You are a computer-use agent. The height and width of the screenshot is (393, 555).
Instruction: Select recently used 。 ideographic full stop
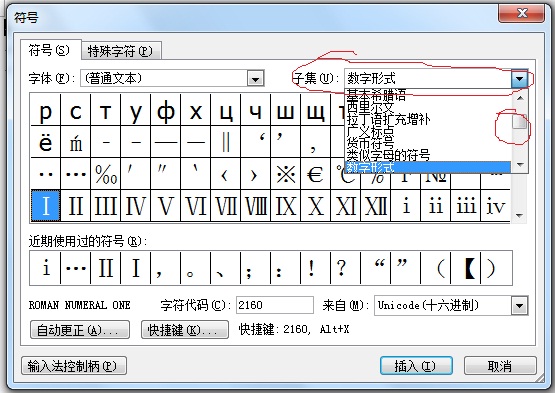tap(195, 268)
